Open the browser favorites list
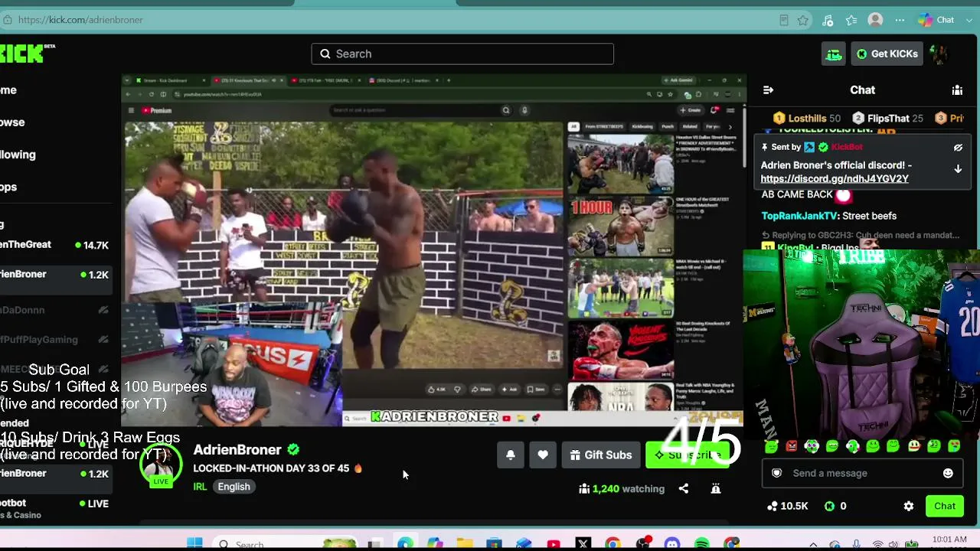The width and height of the screenshot is (980, 551). (851, 20)
